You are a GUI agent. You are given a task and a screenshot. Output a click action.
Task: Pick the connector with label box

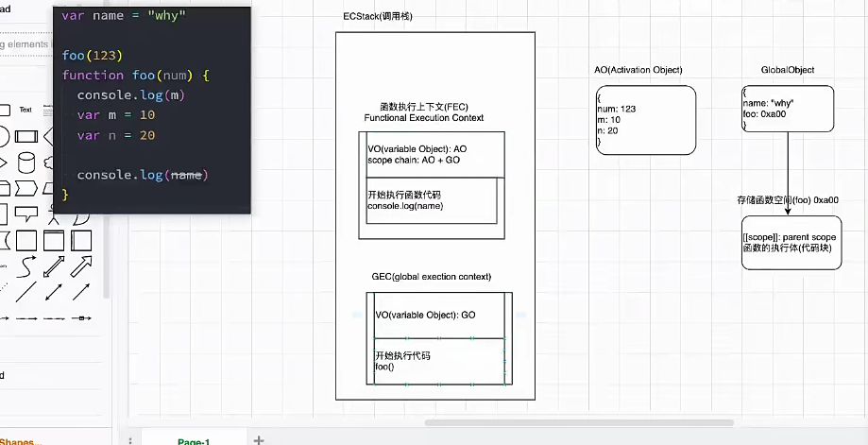pyautogui.click(x=81, y=318)
